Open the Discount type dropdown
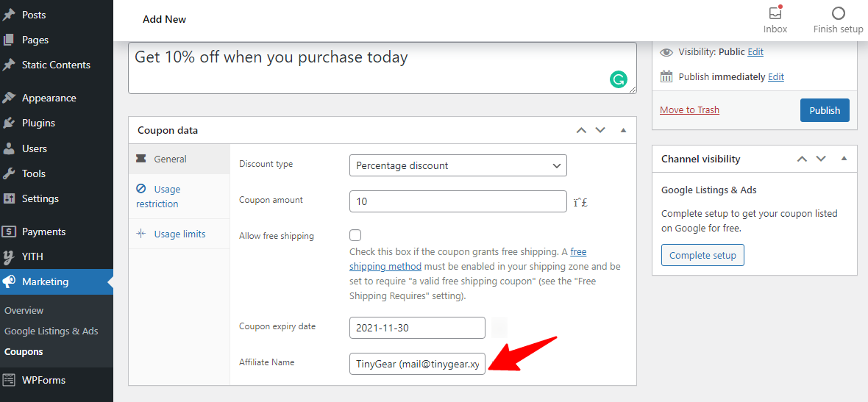 [458, 165]
